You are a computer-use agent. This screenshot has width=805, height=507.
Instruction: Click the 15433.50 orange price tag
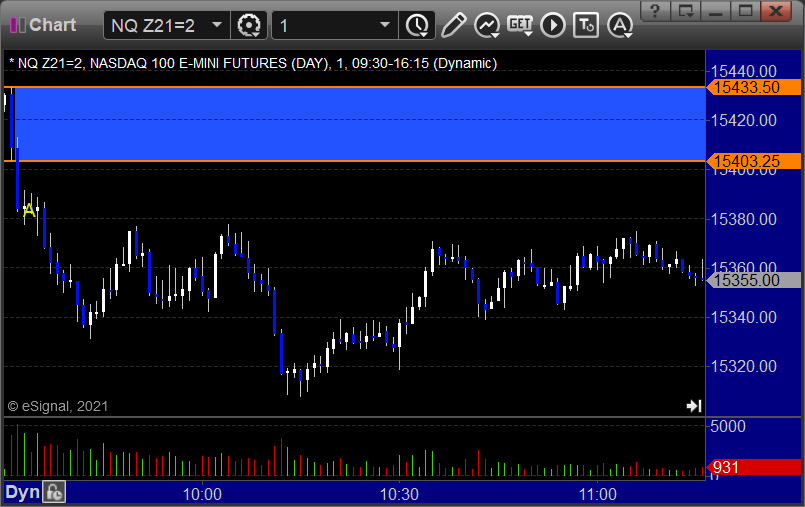[754, 87]
